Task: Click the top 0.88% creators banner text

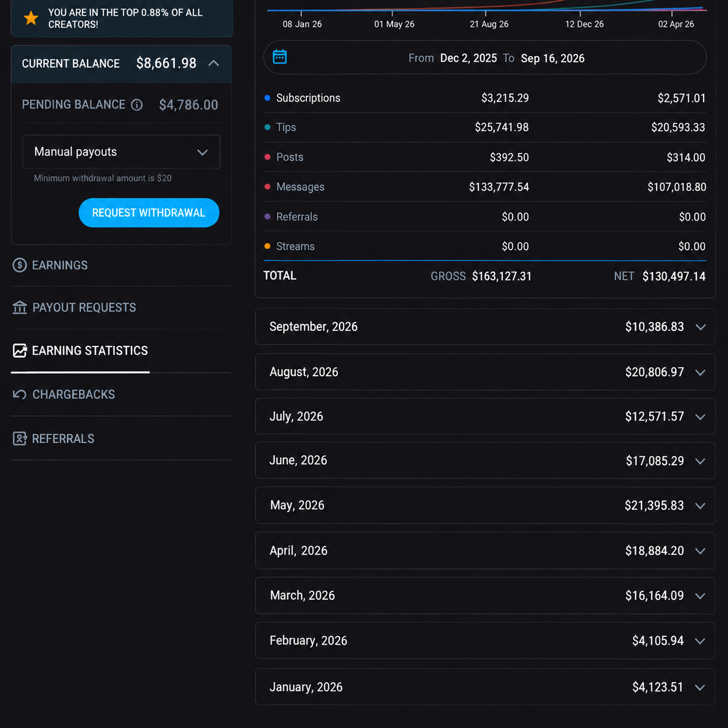Action: 125,19
